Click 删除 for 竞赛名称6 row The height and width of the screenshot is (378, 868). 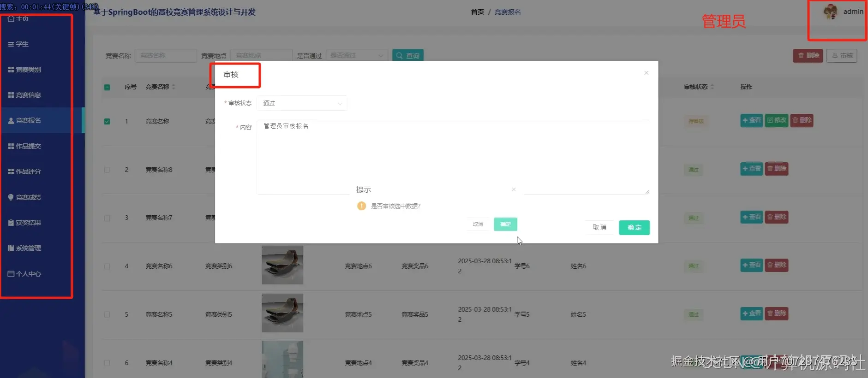tap(777, 265)
